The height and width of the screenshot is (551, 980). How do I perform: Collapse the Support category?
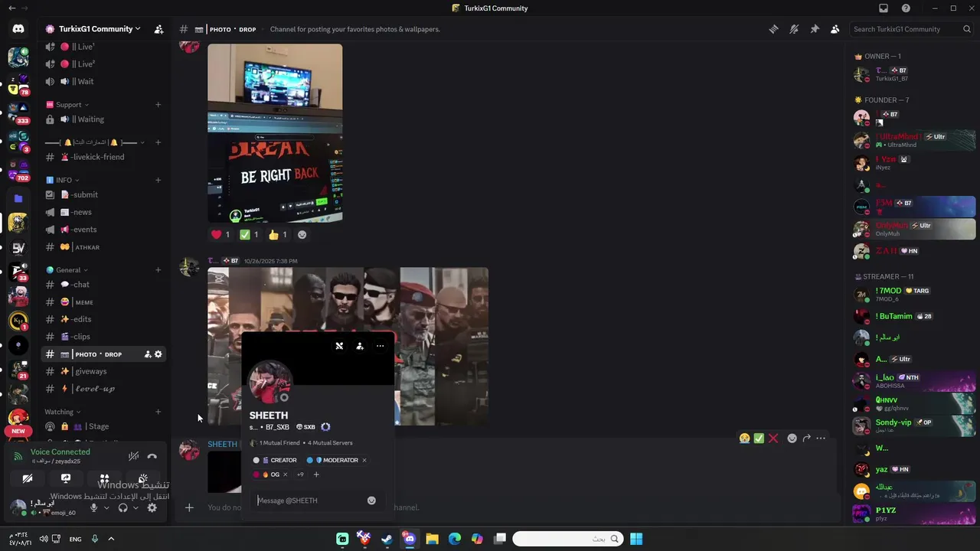[x=67, y=105]
